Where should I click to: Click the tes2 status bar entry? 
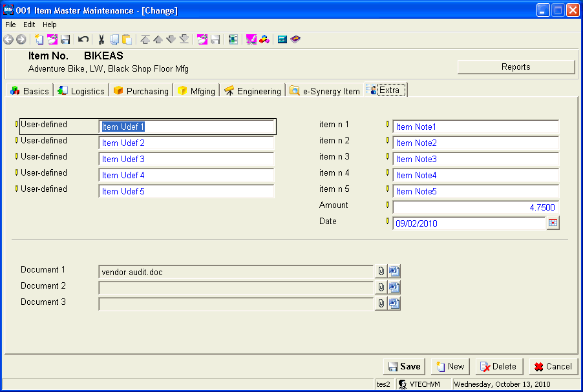coord(384,384)
